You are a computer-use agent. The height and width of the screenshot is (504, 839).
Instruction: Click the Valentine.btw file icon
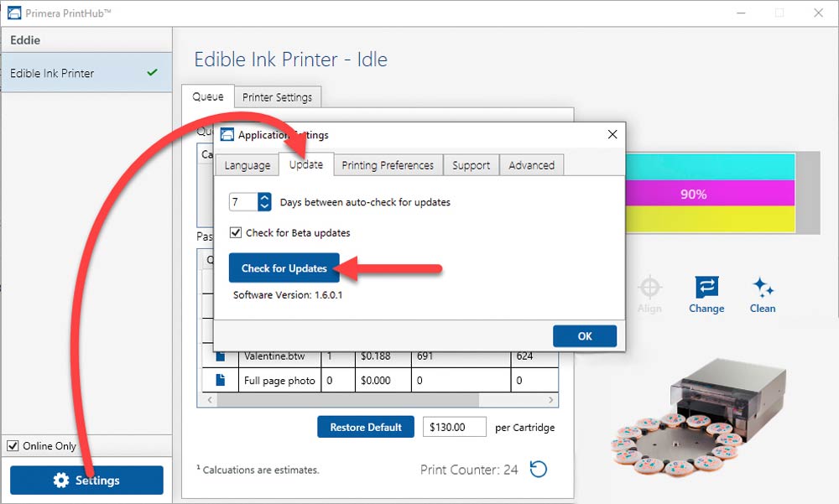(220, 356)
